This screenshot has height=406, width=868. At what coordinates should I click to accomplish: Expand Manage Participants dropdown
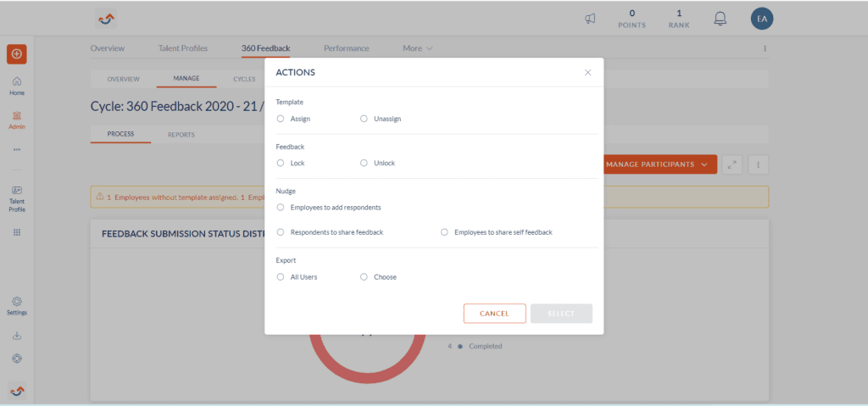pyautogui.click(x=659, y=164)
